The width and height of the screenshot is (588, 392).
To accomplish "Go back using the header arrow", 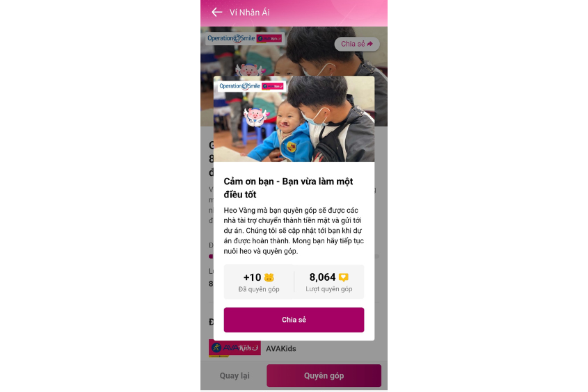I will [x=216, y=13].
